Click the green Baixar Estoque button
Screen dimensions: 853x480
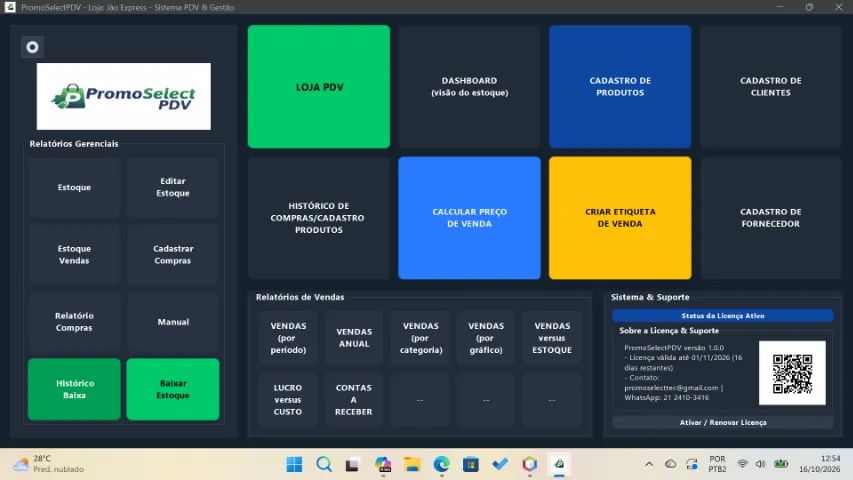[173, 389]
